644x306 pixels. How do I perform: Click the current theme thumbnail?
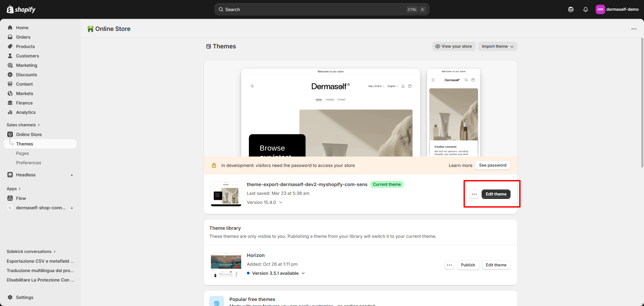pos(226,194)
